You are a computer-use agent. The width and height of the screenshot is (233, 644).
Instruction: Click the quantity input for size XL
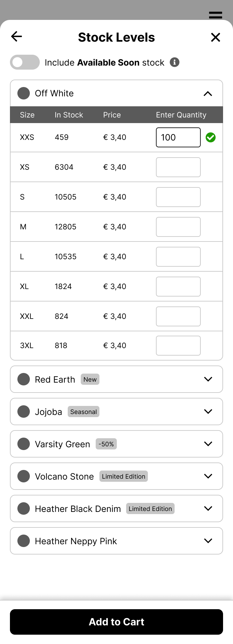pyautogui.click(x=178, y=287)
